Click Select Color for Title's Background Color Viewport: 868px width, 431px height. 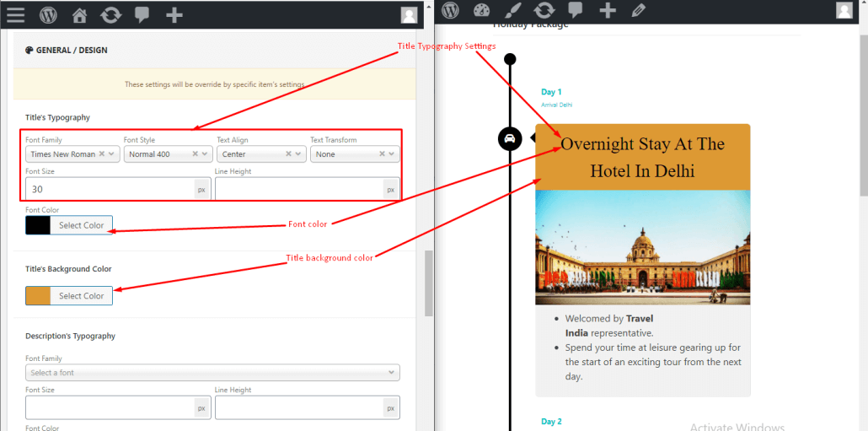tap(82, 296)
